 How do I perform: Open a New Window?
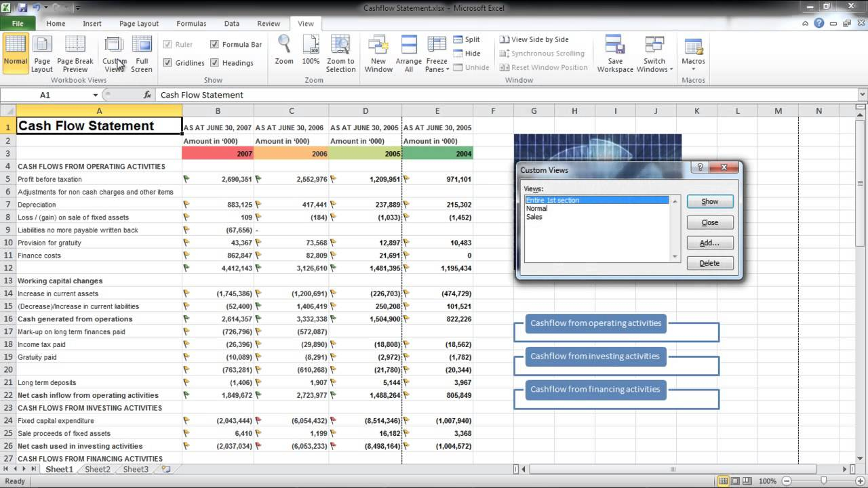[378, 54]
